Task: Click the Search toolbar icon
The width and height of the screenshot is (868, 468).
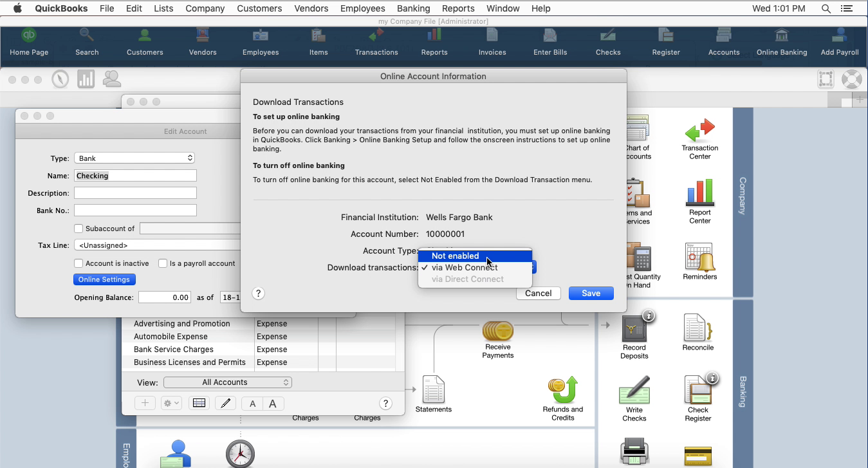Action: (x=87, y=42)
